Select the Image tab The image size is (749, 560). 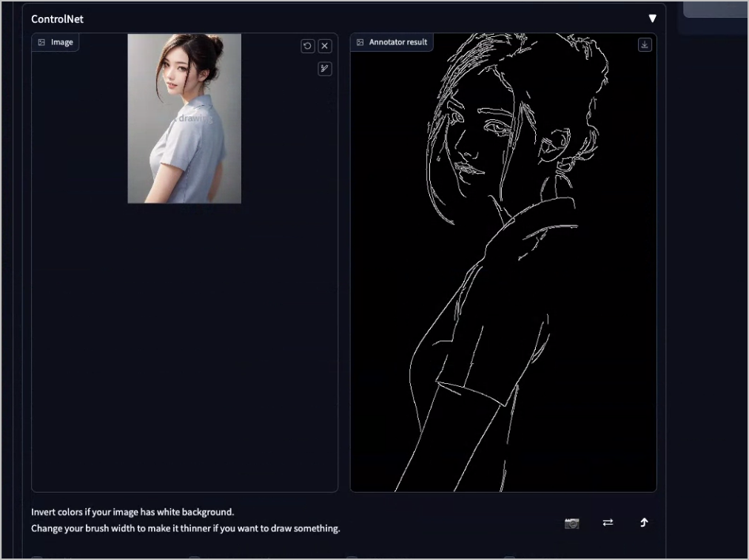(55, 41)
